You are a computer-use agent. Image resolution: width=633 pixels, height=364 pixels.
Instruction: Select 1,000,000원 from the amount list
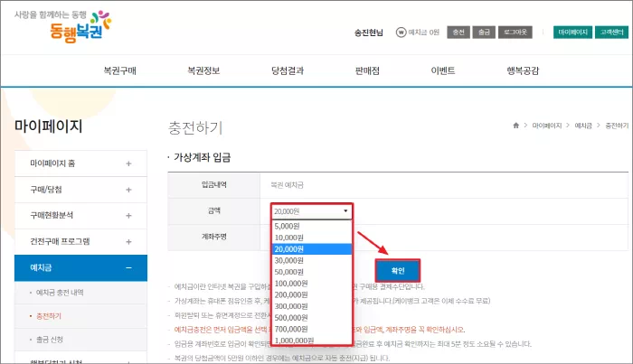312,341
